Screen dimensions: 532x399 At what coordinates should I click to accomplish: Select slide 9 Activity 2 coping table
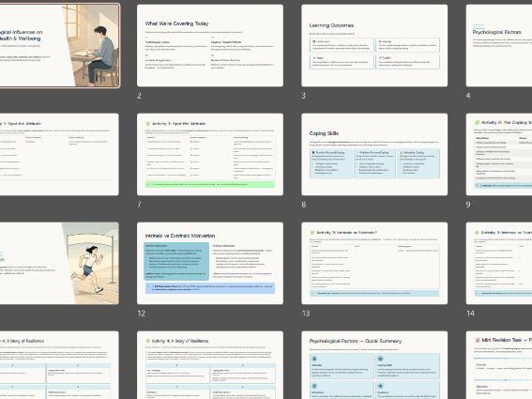click(x=499, y=155)
